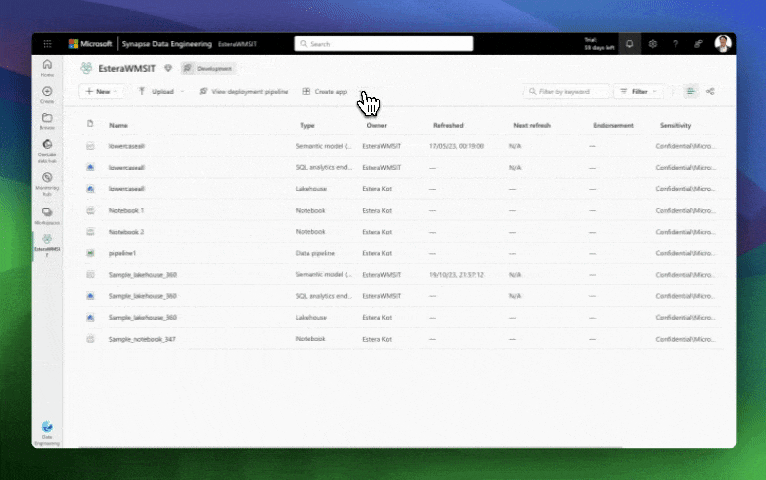The width and height of the screenshot is (766, 480).
Task: Open Monitoring hub in sidebar
Action: (x=47, y=184)
